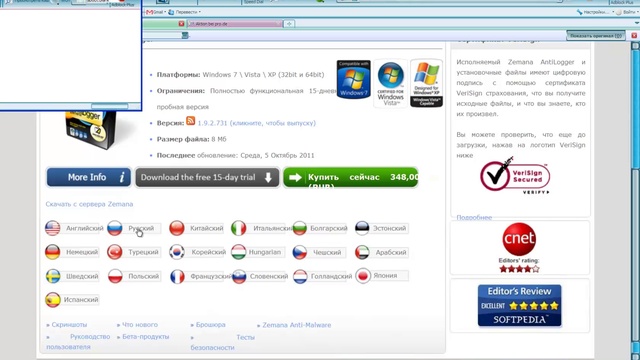Pick the Arabic language flag
This screenshot has height=360, width=640.
(x=362, y=252)
